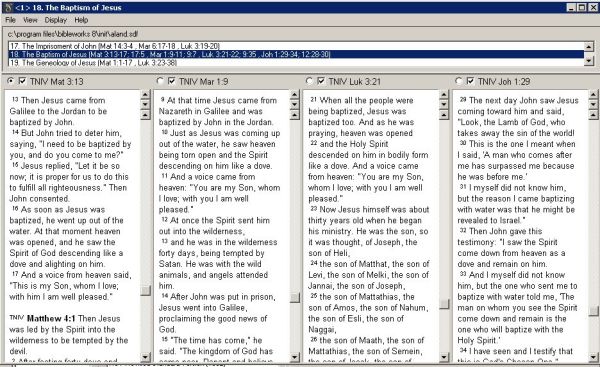Click the TNIV Luk 3:21 column label

[x=355, y=81]
